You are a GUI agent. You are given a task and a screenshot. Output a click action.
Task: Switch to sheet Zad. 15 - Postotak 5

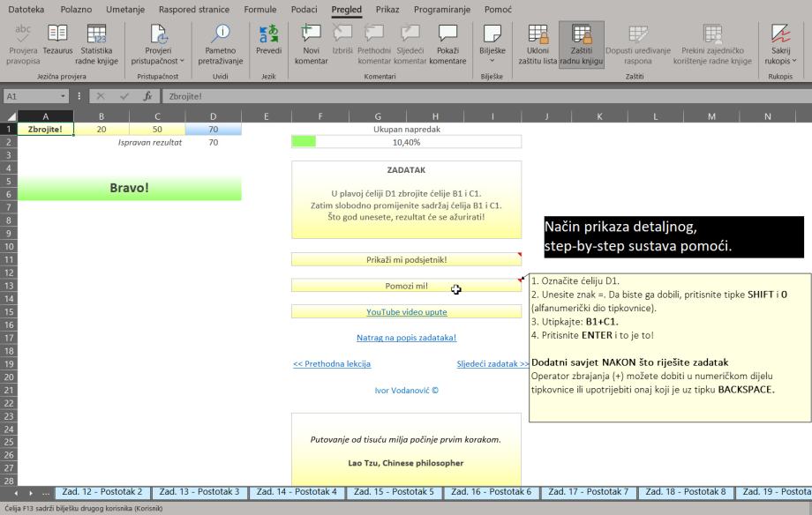coord(395,492)
